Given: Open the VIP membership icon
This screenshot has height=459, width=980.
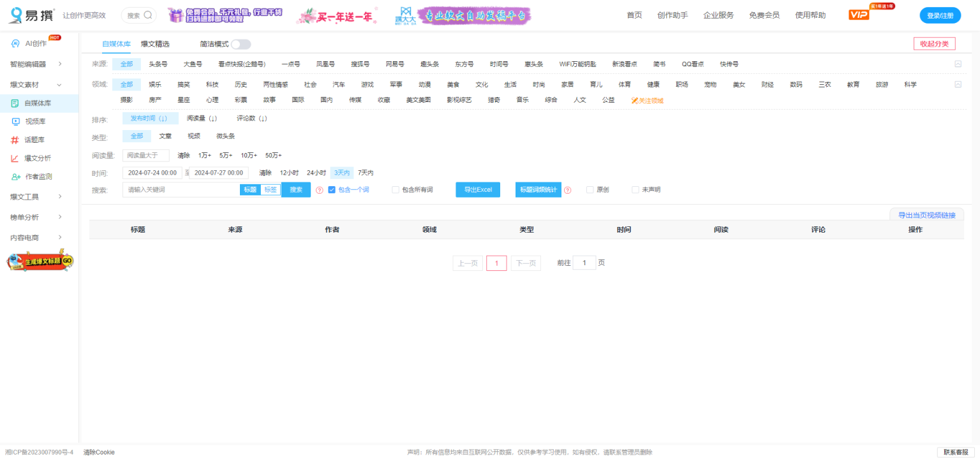Looking at the screenshot, I should point(859,13).
